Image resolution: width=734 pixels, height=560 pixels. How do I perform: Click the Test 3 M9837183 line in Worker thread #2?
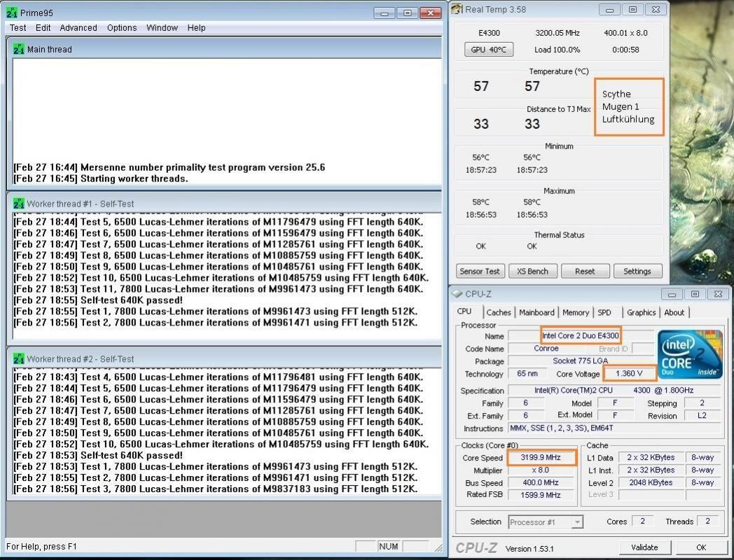(x=215, y=489)
